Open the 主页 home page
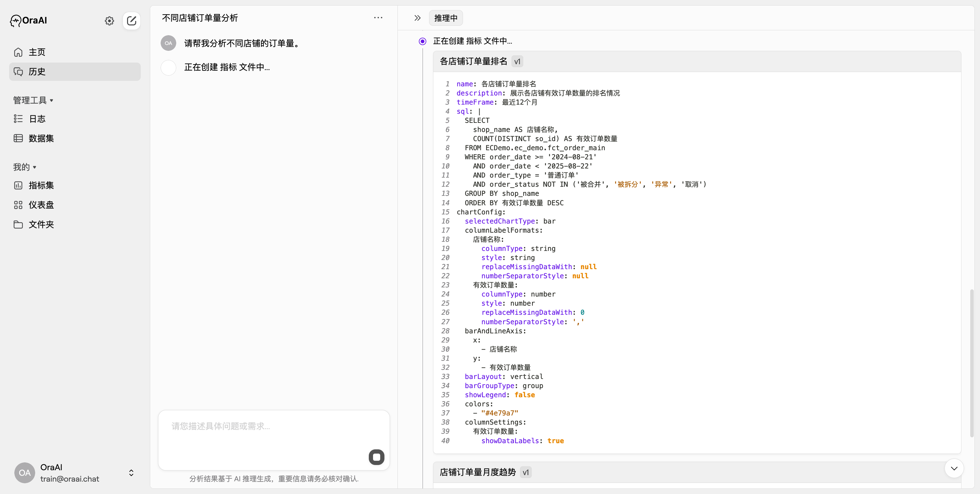The image size is (980, 494). pyautogui.click(x=37, y=52)
